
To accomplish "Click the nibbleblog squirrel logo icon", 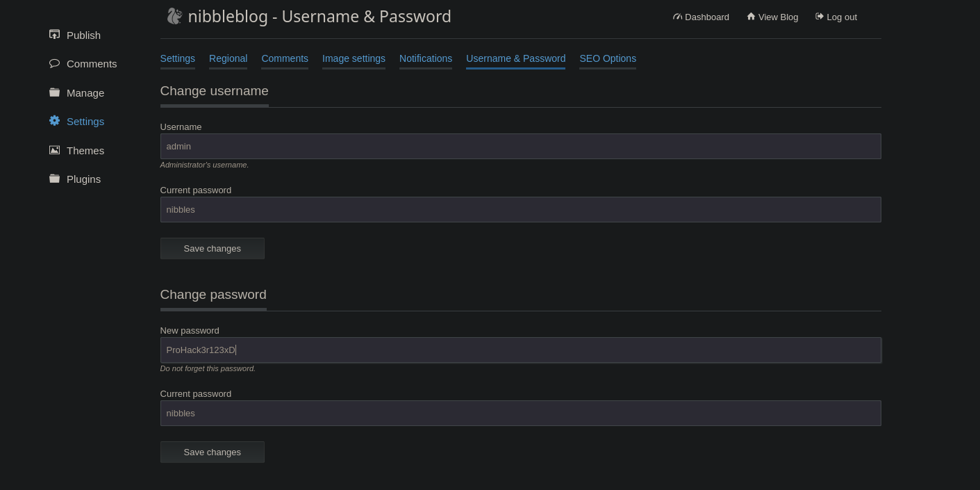I will pos(174,16).
